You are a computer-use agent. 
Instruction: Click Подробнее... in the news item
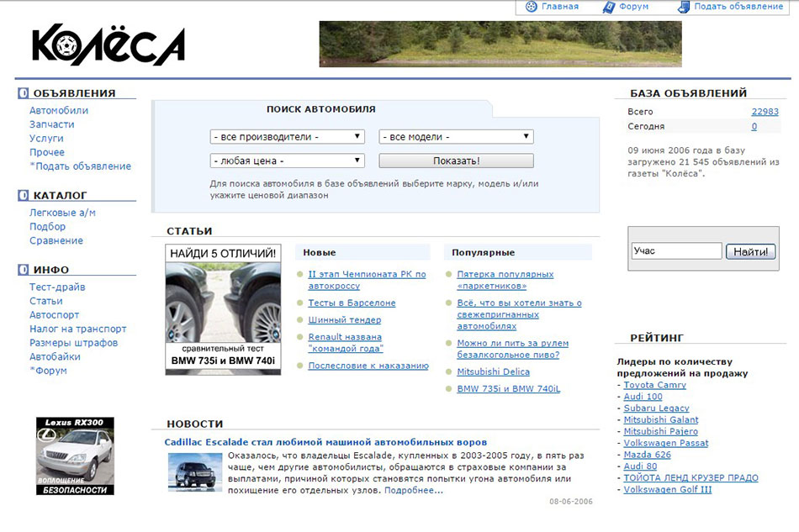(x=414, y=491)
